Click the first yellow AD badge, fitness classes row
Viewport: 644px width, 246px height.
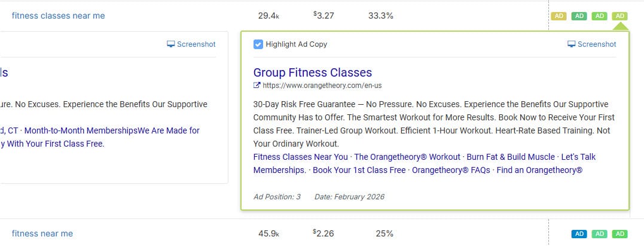coord(559,16)
